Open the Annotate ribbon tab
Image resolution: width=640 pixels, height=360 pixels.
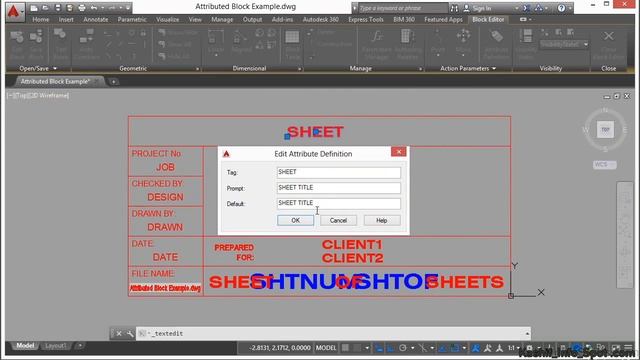pos(96,19)
